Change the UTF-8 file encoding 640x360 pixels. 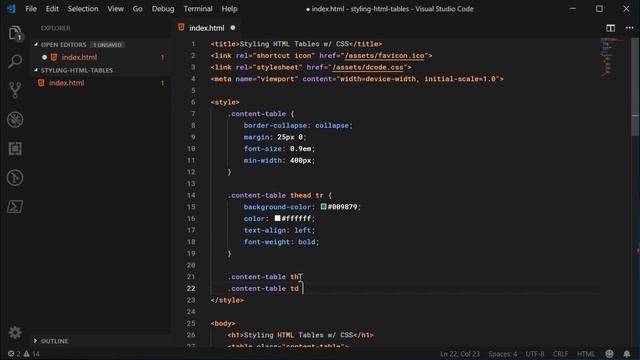pos(535,354)
